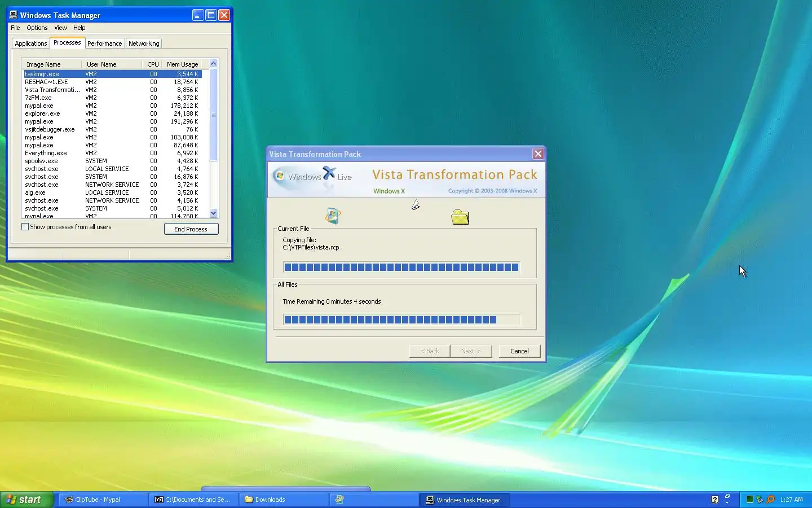The image size is (812, 508).
Task: Click the disabled < Back button
Action: [x=430, y=351]
